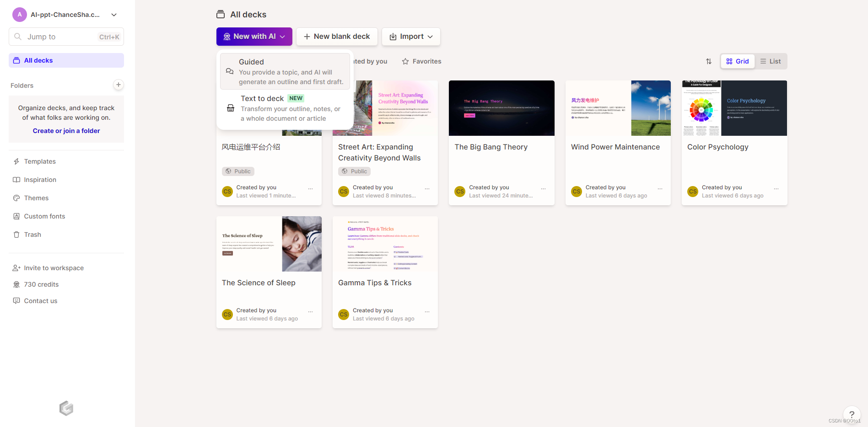Click the Templates lightning icon
The height and width of the screenshot is (427, 868).
pyautogui.click(x=16, y=161)
